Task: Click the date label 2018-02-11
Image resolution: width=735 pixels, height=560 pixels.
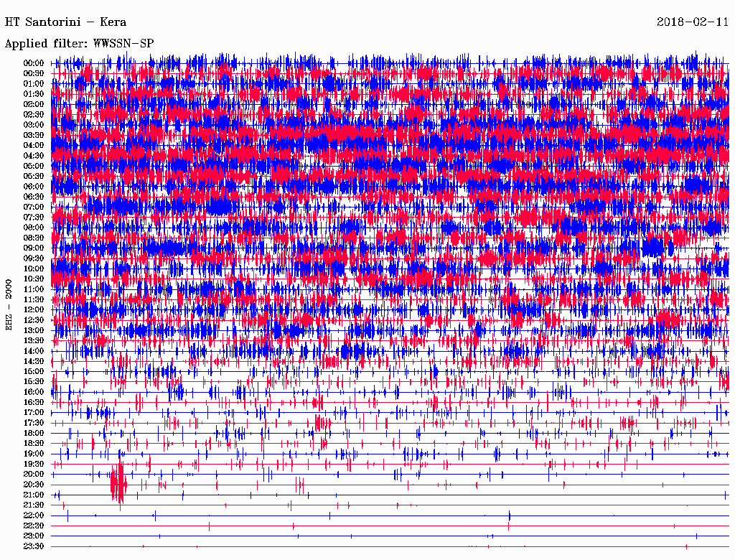Action: [x=693, y=22]
